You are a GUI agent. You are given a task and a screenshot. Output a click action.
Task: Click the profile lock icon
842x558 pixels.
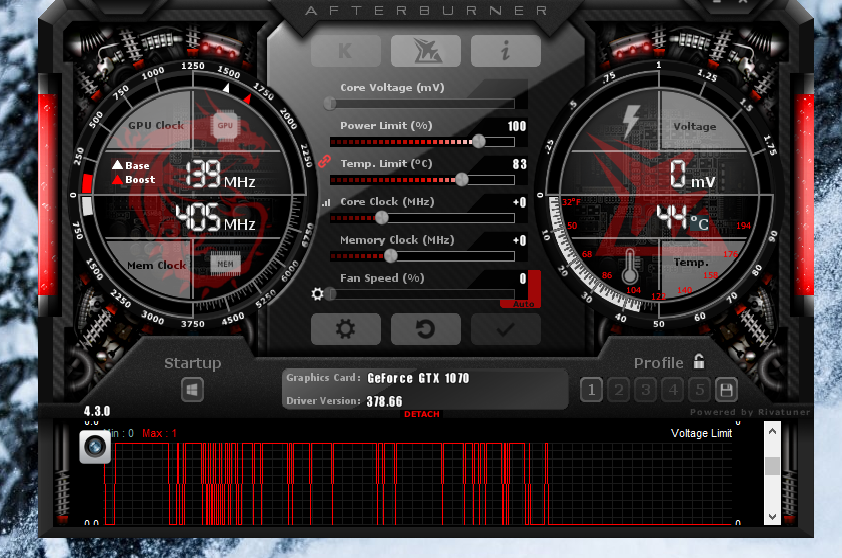(x=699, y=361)
